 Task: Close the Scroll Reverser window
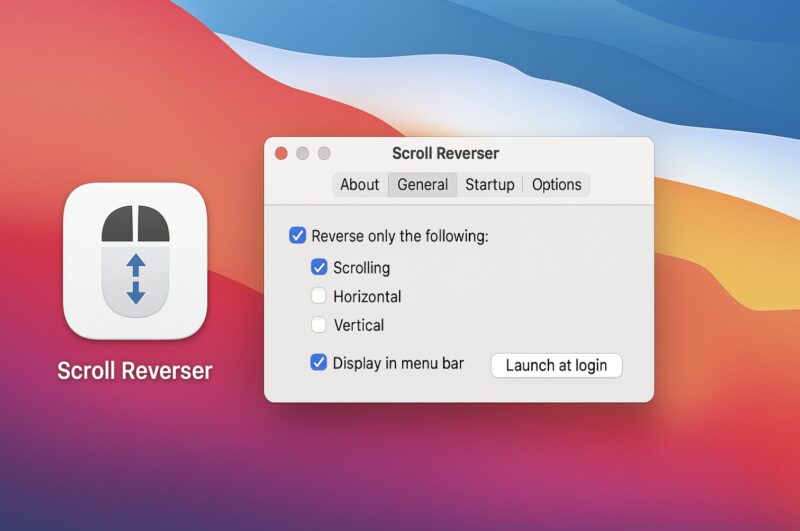click(x=281, y=153)
